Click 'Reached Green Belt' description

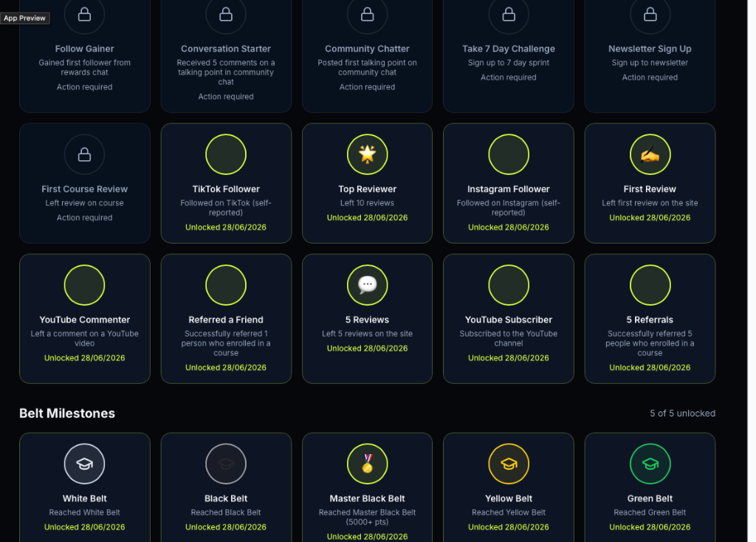coord(650,512)
